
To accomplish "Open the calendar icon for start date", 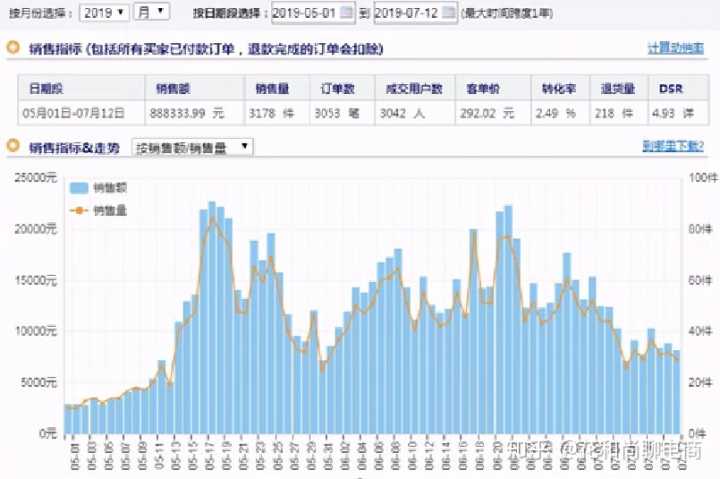I will 347,13.
